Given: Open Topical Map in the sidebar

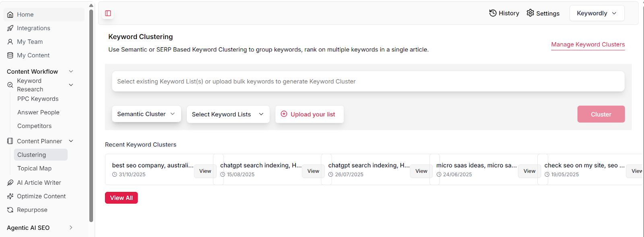Looking at the screenshot, I should (x=35, y=169).
